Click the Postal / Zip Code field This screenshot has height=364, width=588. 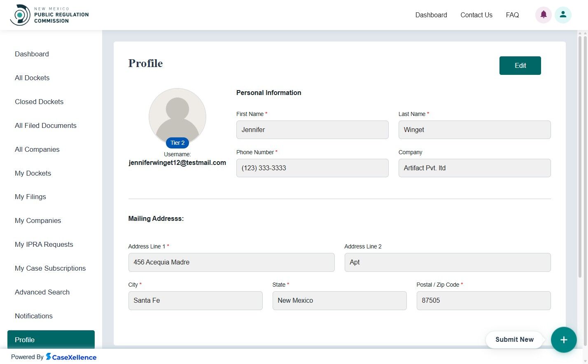(483, 300)
